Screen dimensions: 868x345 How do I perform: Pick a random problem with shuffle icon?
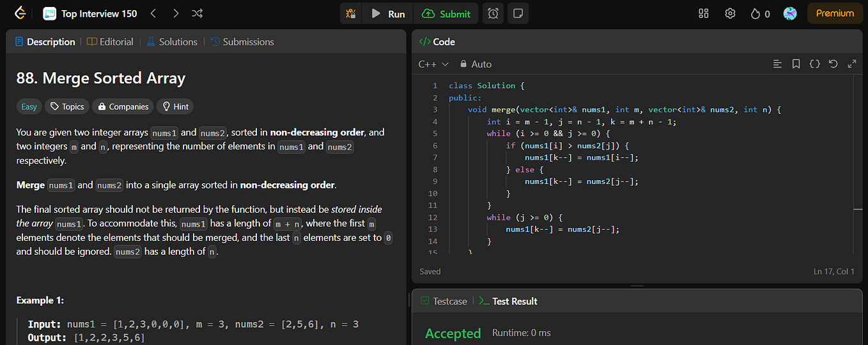point(198,13)
